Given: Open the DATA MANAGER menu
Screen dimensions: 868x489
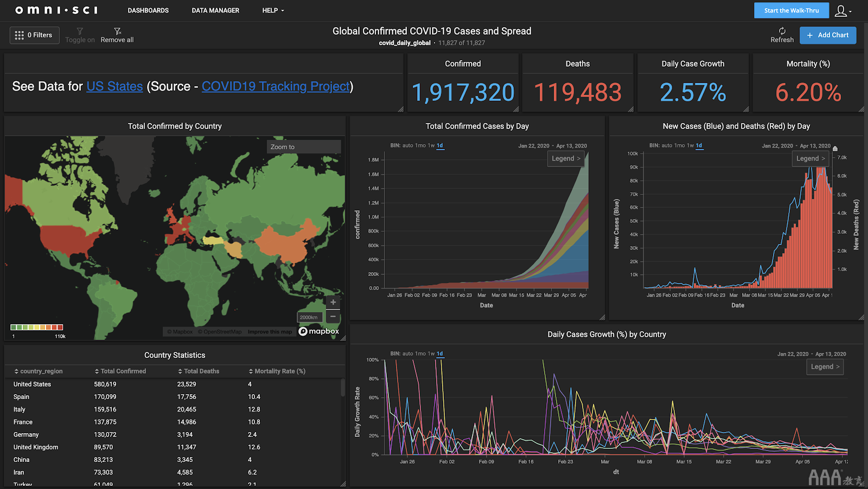Looking at the screenshot, I should (x=215, y=10).
